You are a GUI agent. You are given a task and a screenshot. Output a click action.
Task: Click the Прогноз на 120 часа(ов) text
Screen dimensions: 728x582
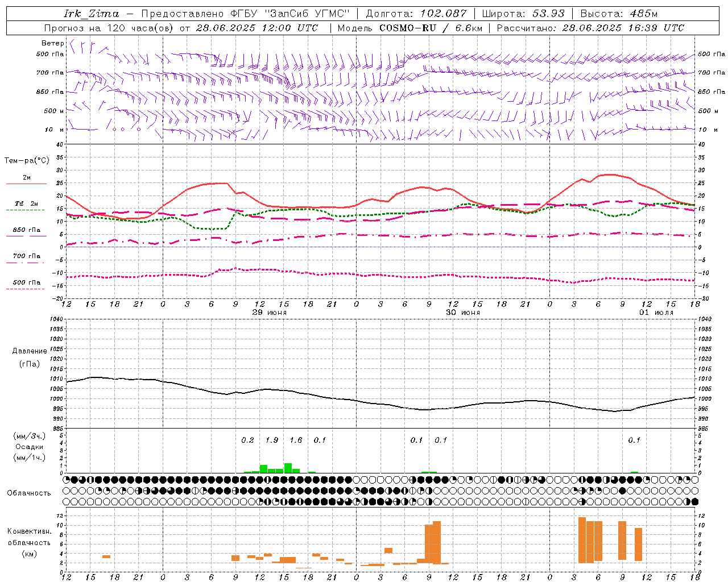(x=110, y=28)
